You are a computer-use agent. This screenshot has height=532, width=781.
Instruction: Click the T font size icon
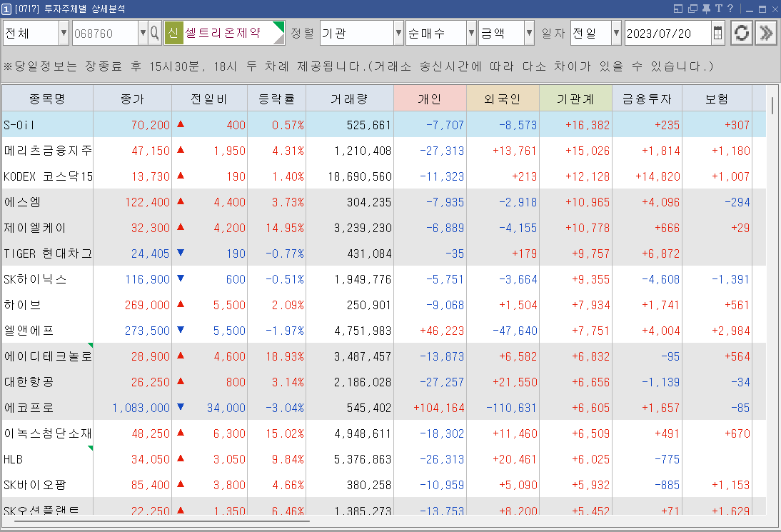[x=718, y=9]
